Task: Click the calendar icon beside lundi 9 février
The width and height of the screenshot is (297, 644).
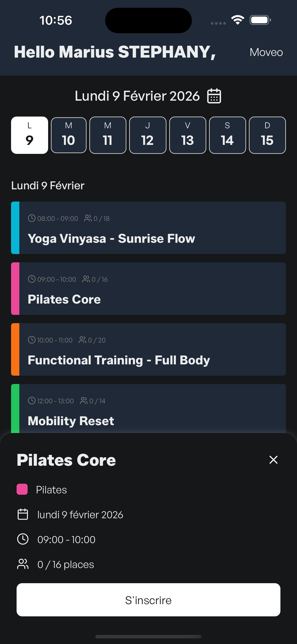Action: [x=23, y=514]
